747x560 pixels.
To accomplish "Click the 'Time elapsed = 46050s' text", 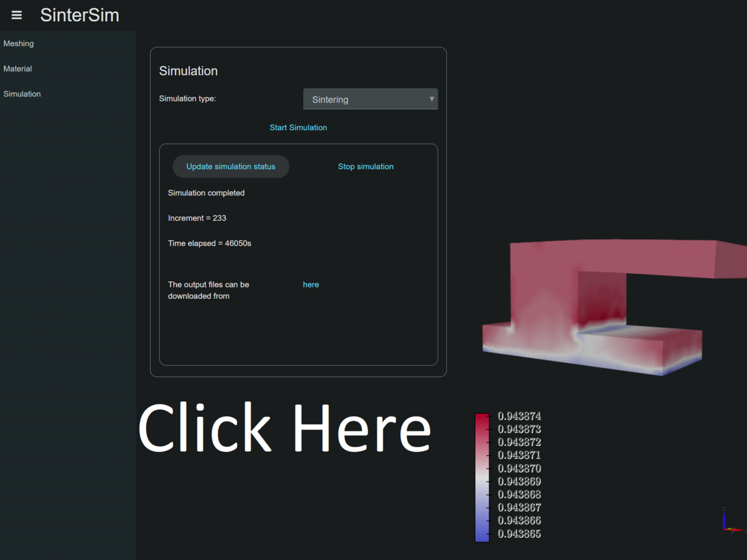I will point(210,243).
